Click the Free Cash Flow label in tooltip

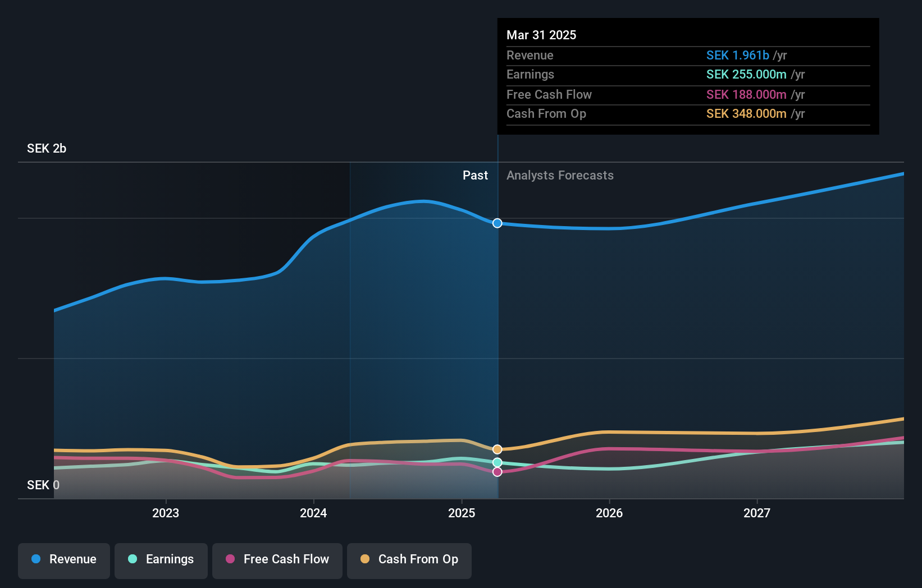click(x=549, y=95)
